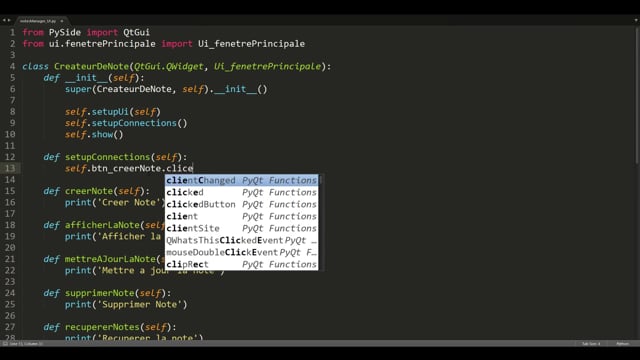This screenshot has height=360, width=640.
Task: Click mettreAJourLaNote in def on line 21
Action: coord(110,259)
